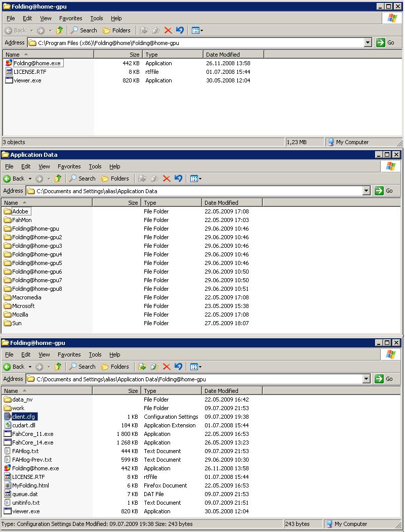Open View menu in Application Data window
Image resolution: width=405 pixels, height=532 pixels.
pos(44,166)
